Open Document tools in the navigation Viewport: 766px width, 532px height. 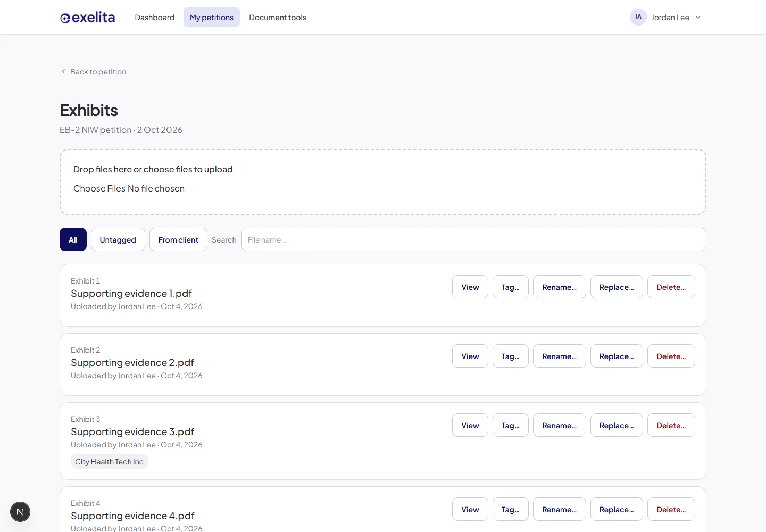[x=278, y=18]
